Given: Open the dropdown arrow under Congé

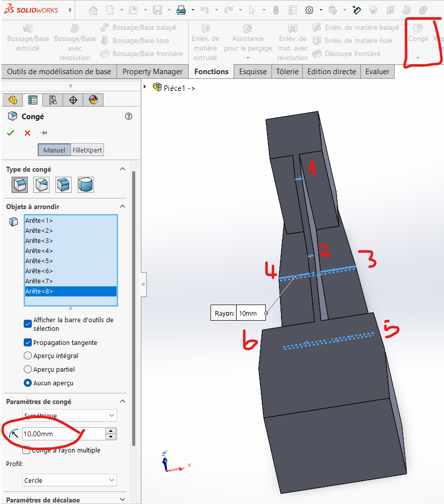Looking at the screenshot, I should tap(418, 58).
